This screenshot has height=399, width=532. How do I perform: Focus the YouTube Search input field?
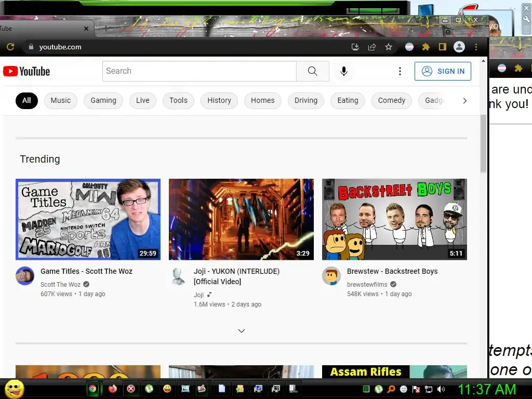coord(199,71)
